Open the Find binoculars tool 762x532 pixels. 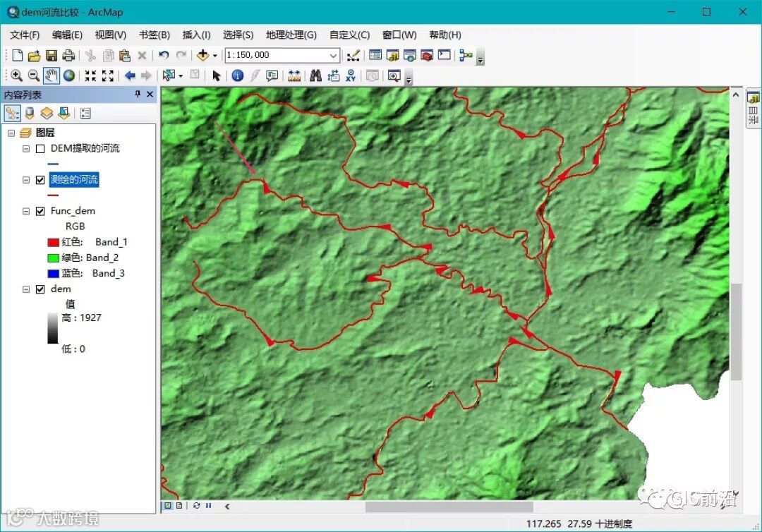316,75
